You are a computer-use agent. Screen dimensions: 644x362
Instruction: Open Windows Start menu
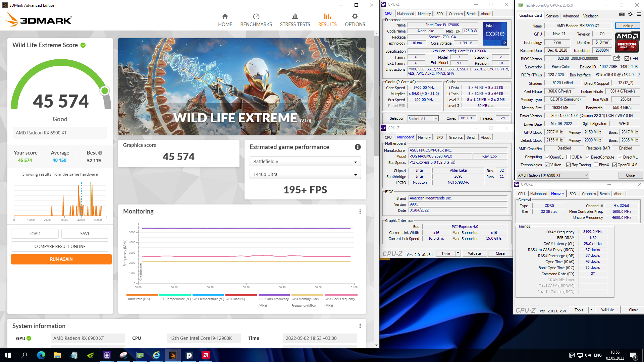pos(8,355)
